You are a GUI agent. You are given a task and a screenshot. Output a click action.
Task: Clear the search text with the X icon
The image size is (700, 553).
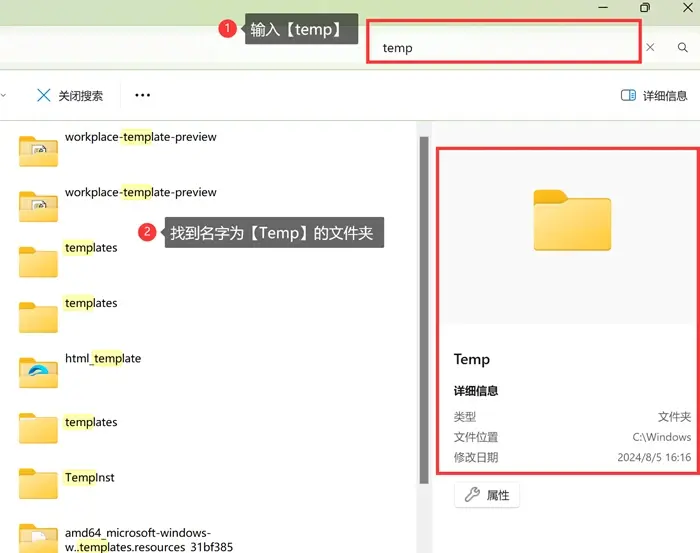tap(650, 47)
